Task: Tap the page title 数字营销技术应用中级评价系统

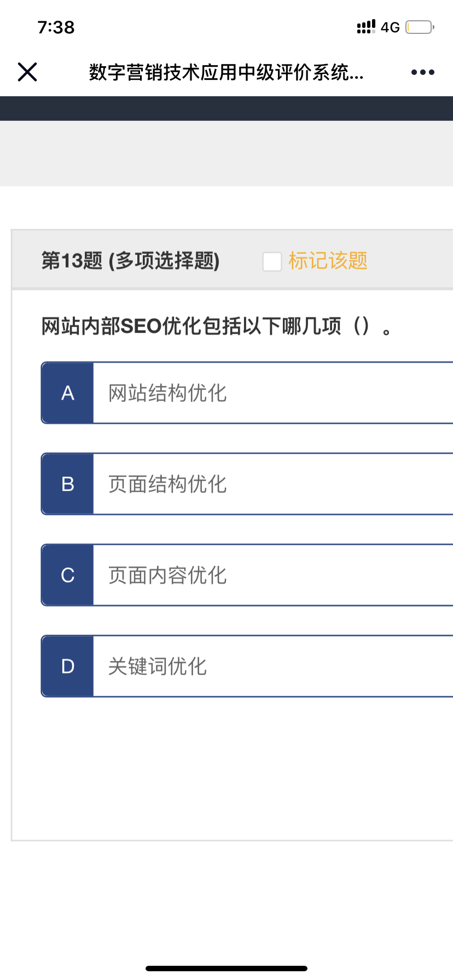Action: [226, 72]
